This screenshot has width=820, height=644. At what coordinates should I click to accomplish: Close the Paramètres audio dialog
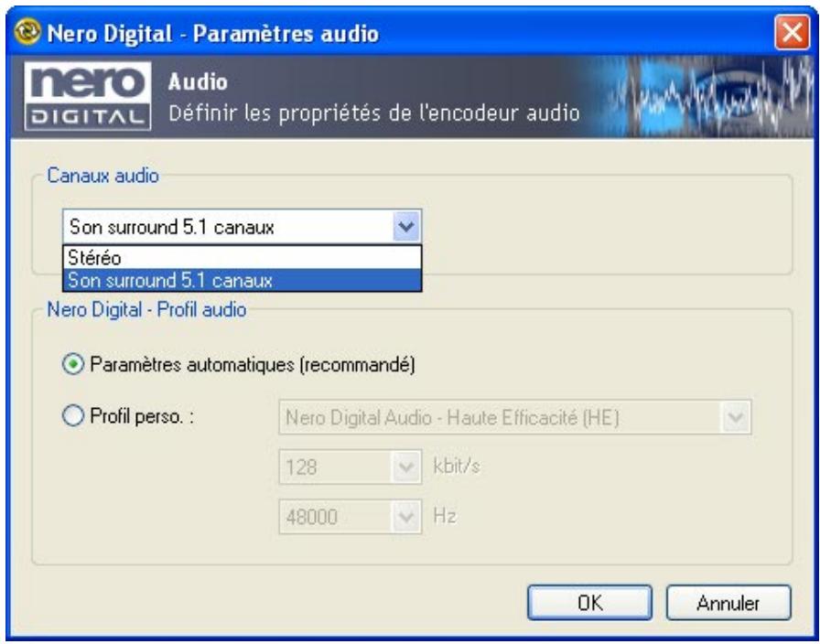(792, 33)
